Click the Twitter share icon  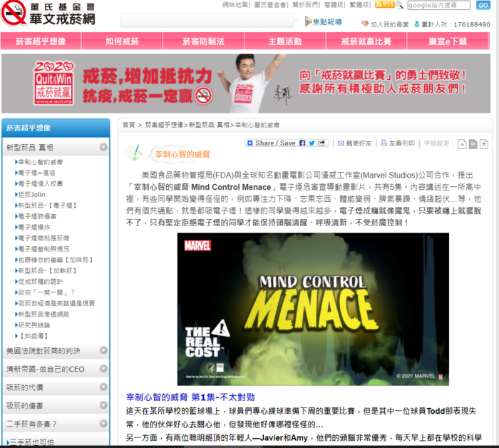pyautogui.click(x=312, y=143)
